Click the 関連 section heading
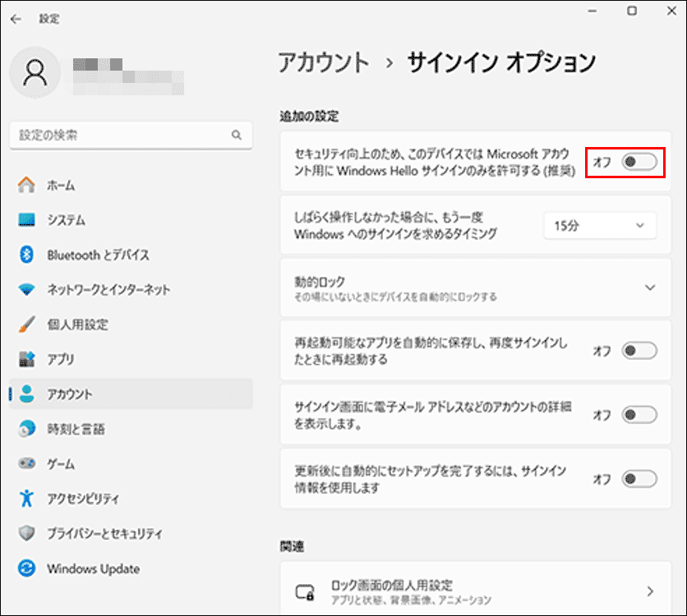The height and width of the screenshot is (616, 687). pos(293,546)
